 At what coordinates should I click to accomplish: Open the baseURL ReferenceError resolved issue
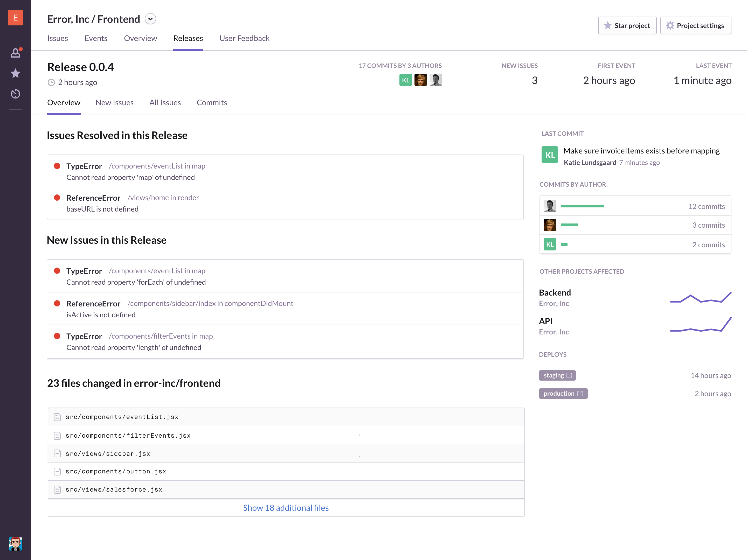(x=94, y=198)
